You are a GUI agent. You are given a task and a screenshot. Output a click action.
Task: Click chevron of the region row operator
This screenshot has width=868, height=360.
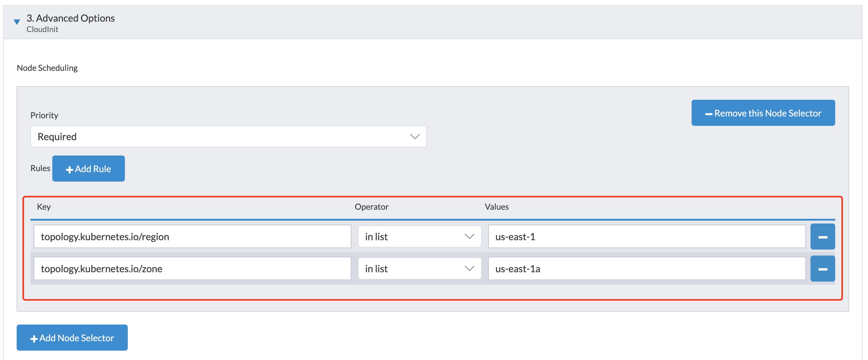coord(469,237)
